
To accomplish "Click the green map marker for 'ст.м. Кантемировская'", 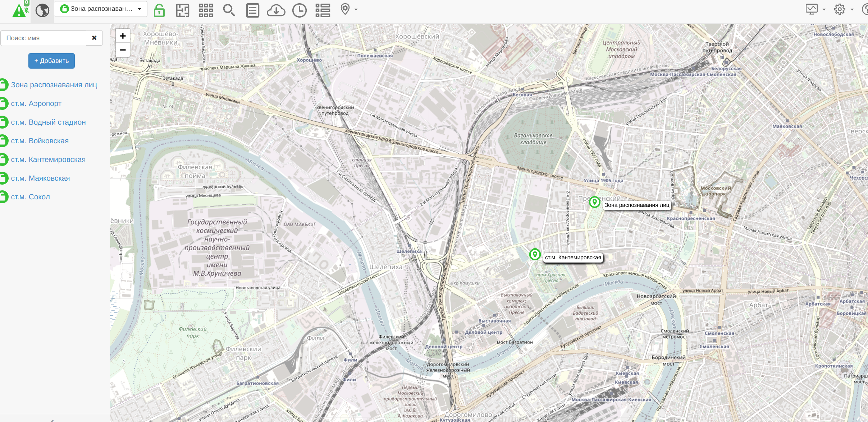I will point(535,255).
